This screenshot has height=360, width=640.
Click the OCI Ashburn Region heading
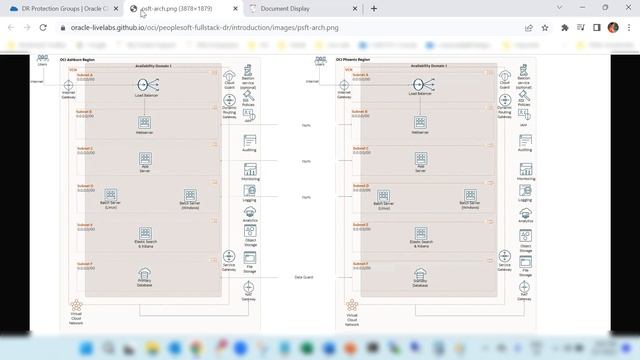coord(77,60)
